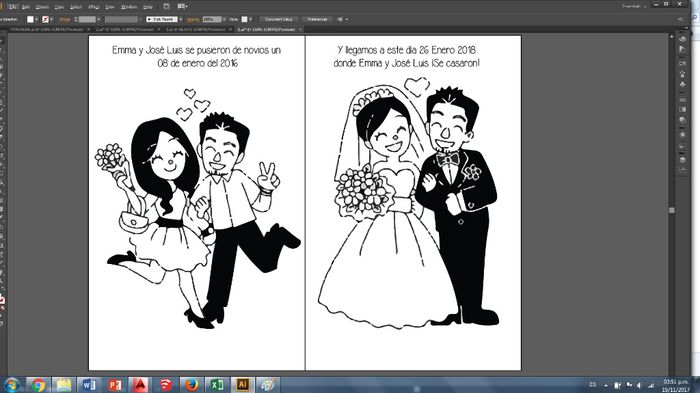700x393 pixels.
Task: Click text 'Y llegamos a este día 26 Enero 2018'
Action: [407, 50]
